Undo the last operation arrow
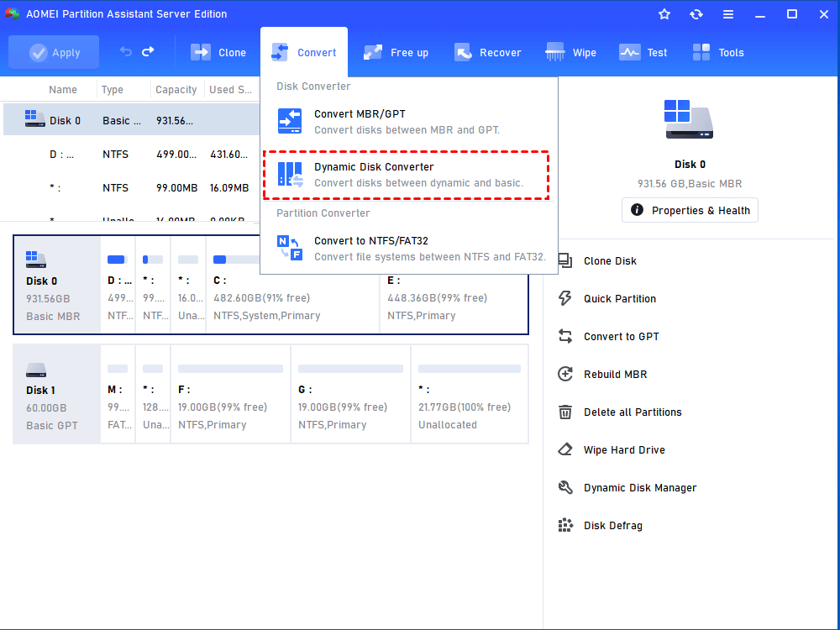Screen dimensions: 840x630 tap(126, 52)
